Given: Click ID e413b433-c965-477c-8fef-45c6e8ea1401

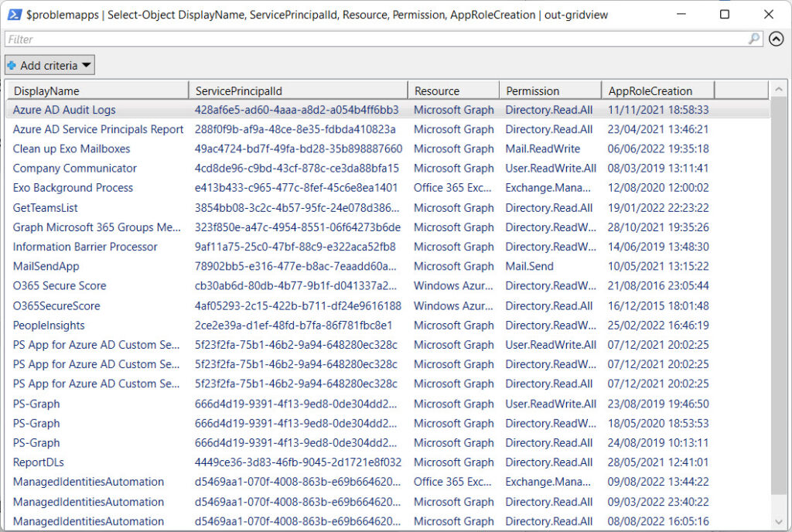Looking at the screenshot, I should tap(296, 188).
